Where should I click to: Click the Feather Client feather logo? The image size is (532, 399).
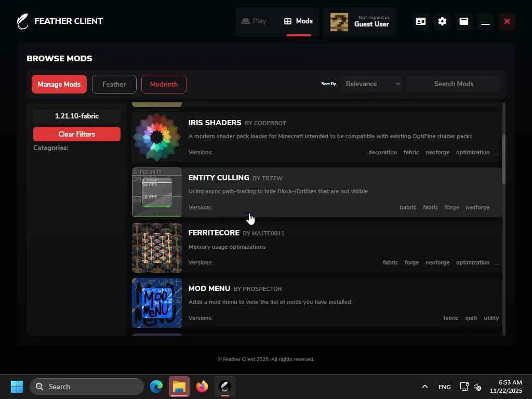tap(23, 21)
